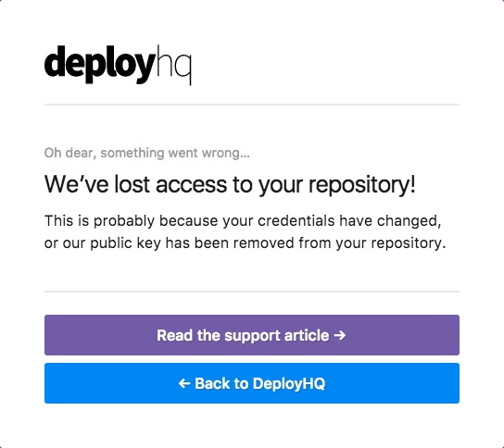This screenshot has width=504, height=448.
Task: Click the second line of the description paragraph
Action: coord(245,243)
